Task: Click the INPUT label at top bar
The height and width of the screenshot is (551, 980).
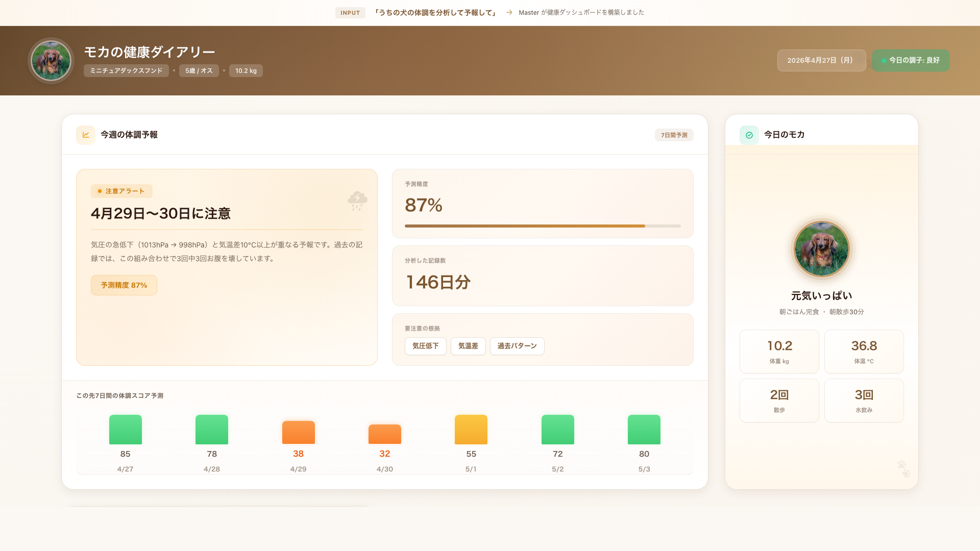Action: coord(350,13)
